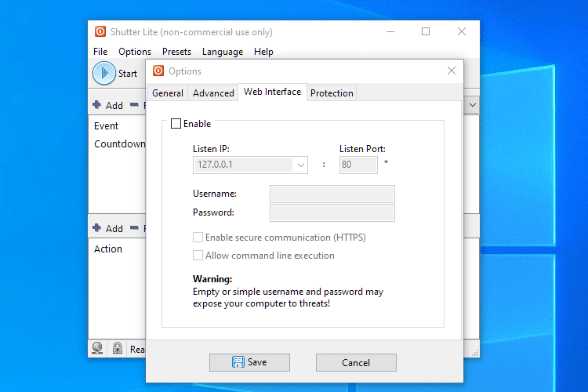Click the Start play icon in main window
This screenshot has height=392, width=588.
point(103,73)
